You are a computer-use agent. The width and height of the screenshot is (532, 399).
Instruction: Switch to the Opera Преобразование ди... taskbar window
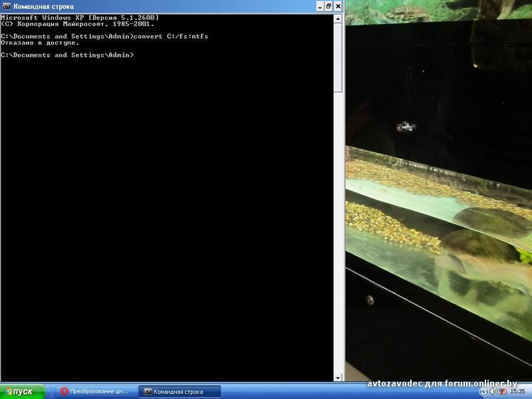pos(96,392)
